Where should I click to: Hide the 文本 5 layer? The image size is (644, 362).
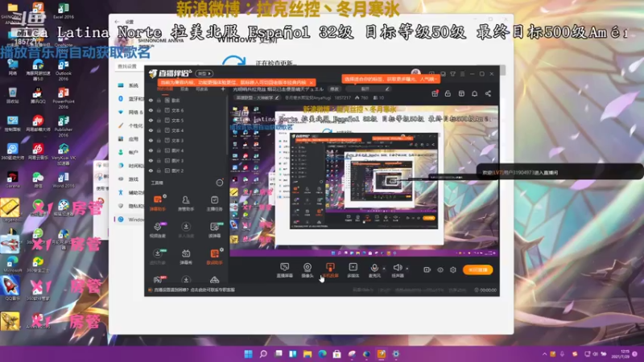151,120
